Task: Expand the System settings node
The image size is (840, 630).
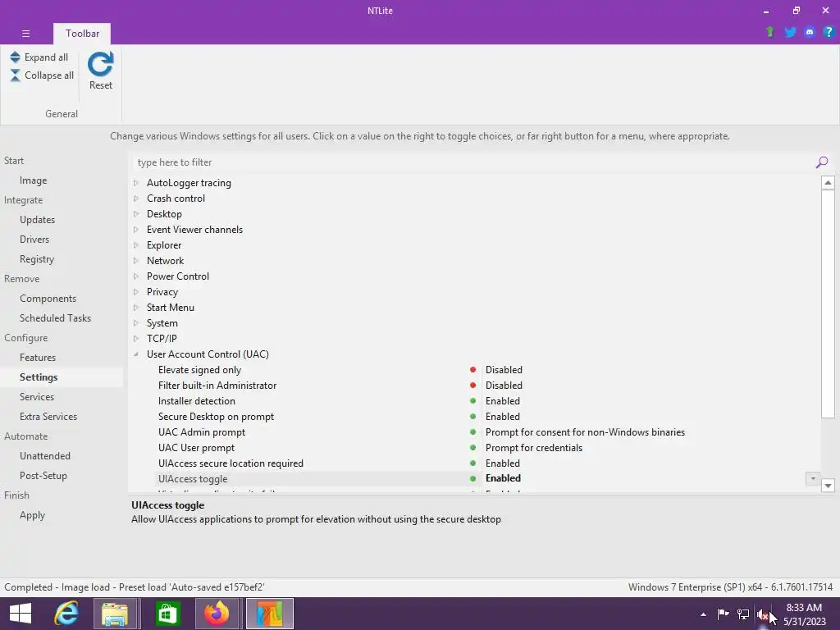Action: 136,322
